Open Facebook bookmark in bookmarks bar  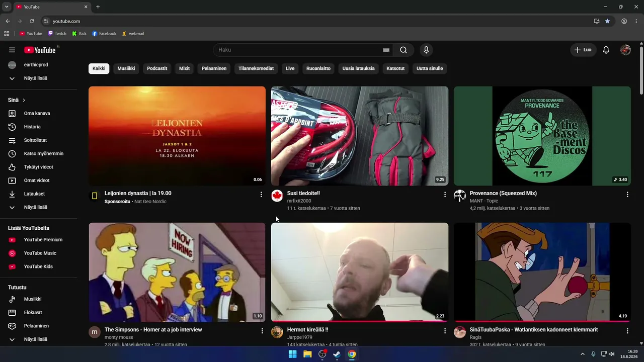[104, 34]
